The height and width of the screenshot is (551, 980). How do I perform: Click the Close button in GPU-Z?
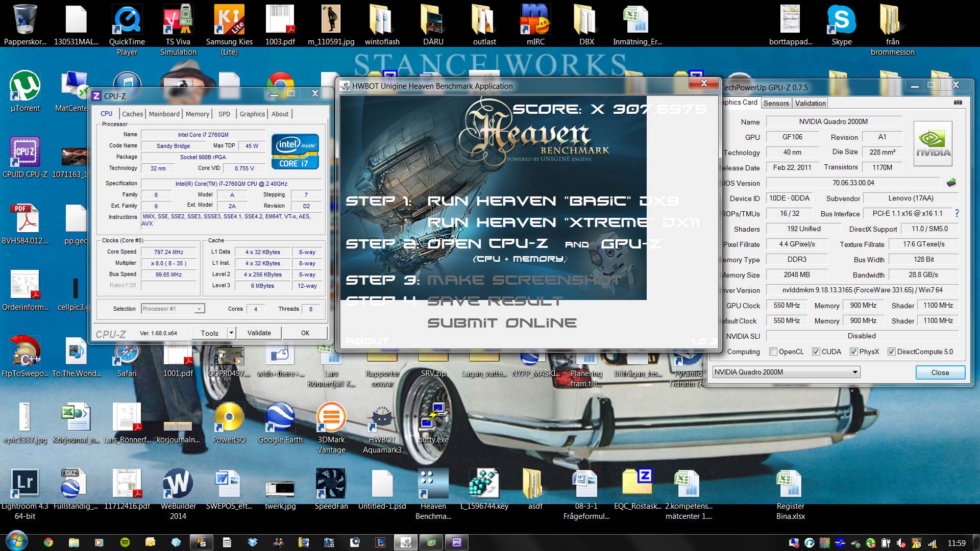click(x=940, y=372)
